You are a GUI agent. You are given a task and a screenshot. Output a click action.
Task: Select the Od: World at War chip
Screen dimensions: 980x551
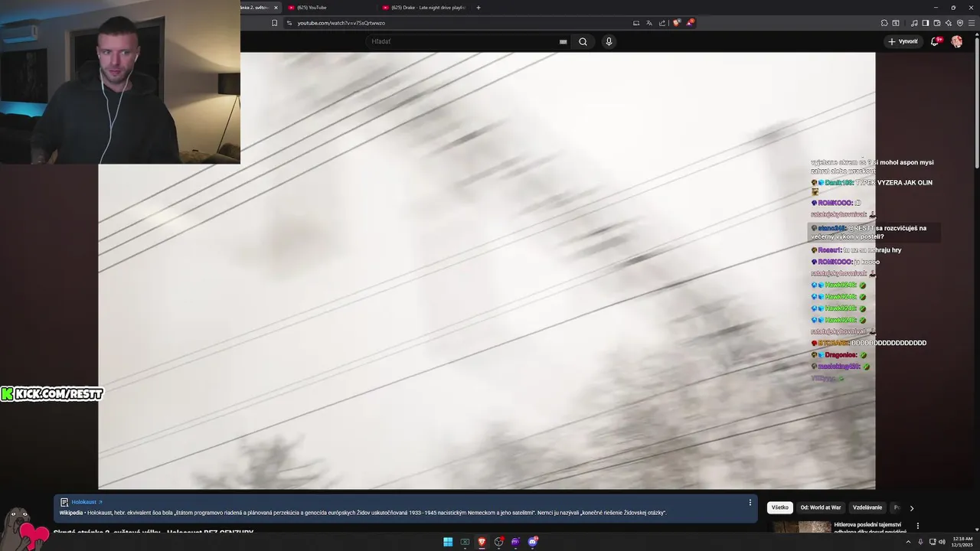(821, 507)
